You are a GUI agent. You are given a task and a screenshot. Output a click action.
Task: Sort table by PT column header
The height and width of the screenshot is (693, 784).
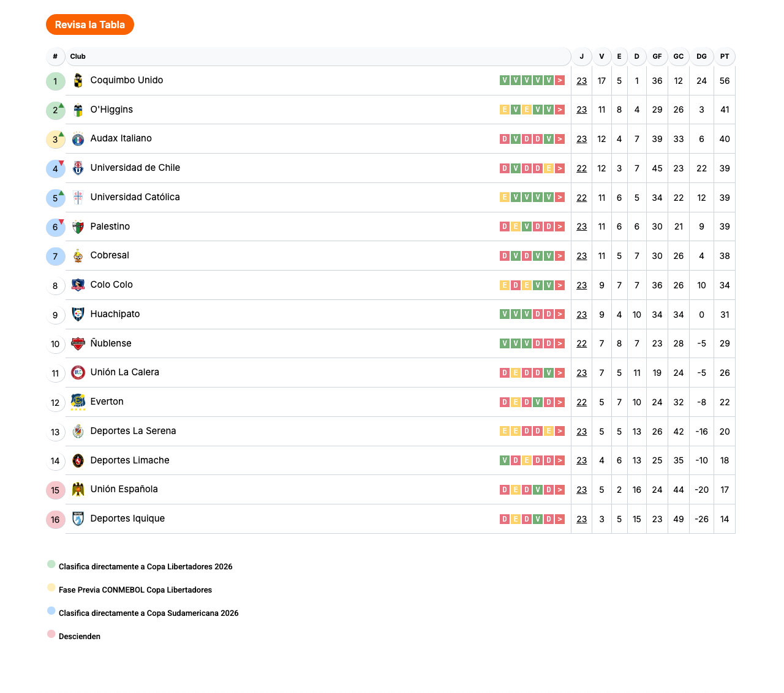click(725, 56)
